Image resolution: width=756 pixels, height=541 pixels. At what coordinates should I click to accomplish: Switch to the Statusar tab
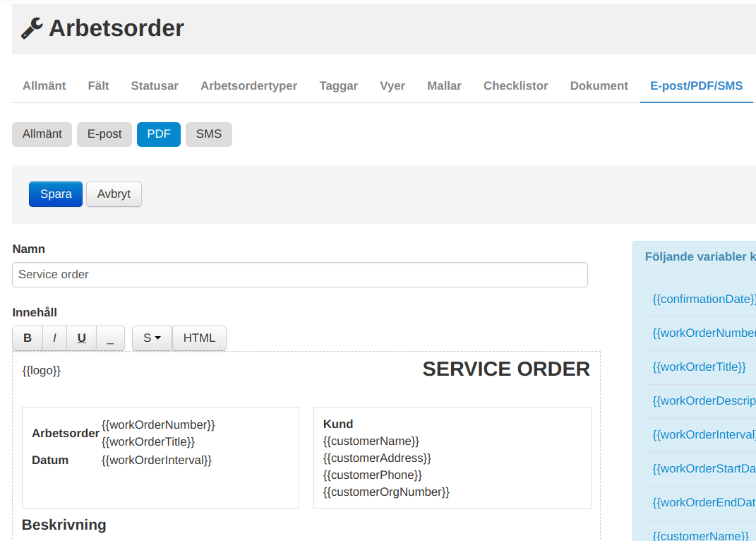(x=155, y=86)
